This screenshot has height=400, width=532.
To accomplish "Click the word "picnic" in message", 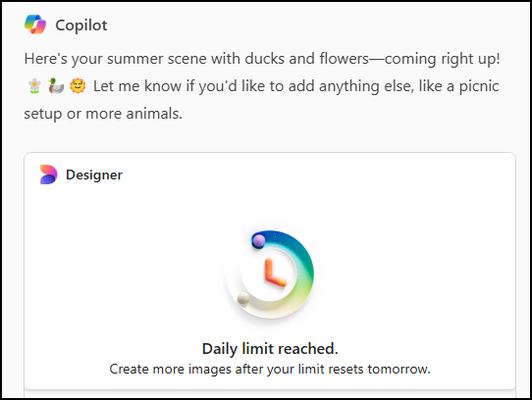I will coord(479,86).
